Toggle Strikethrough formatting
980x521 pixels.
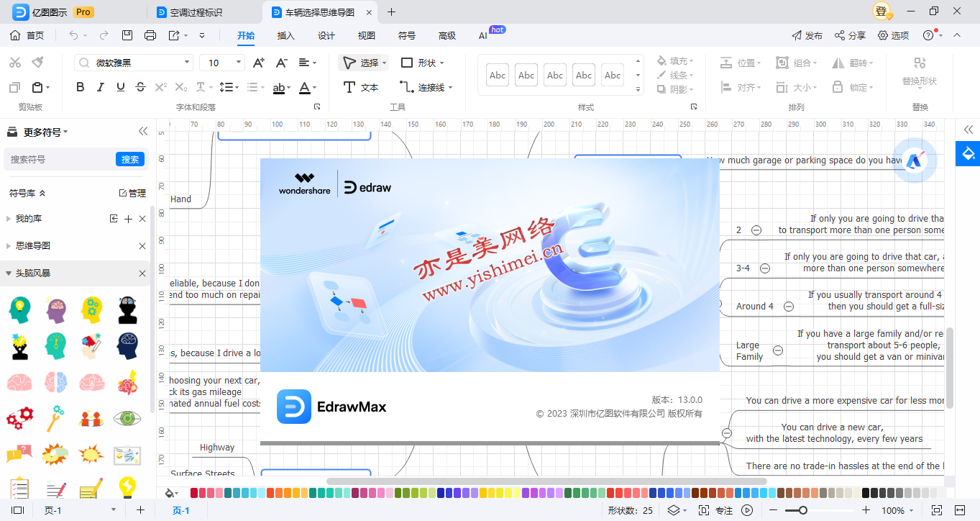[140, 87]
